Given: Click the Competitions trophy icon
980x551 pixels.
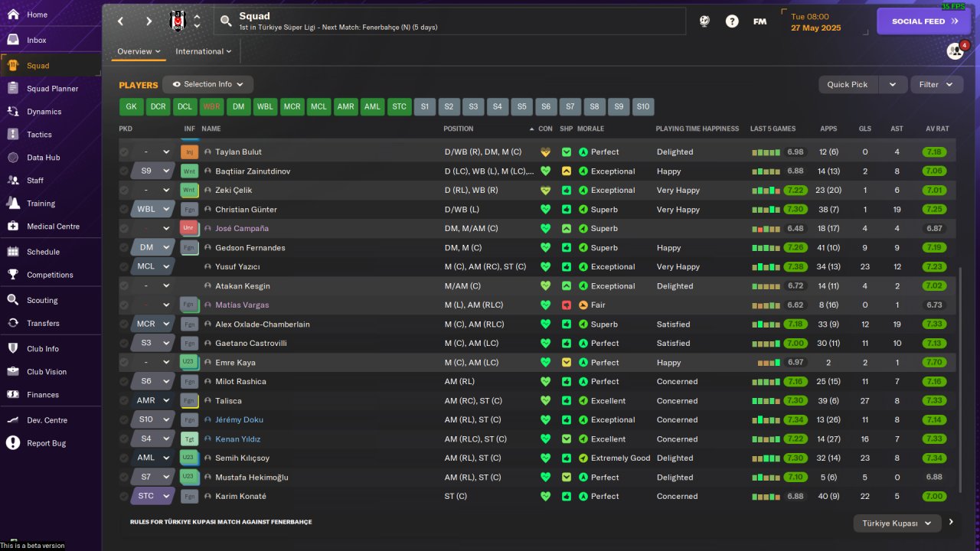Looking at the screenshot, I should [x=13, y=275].
